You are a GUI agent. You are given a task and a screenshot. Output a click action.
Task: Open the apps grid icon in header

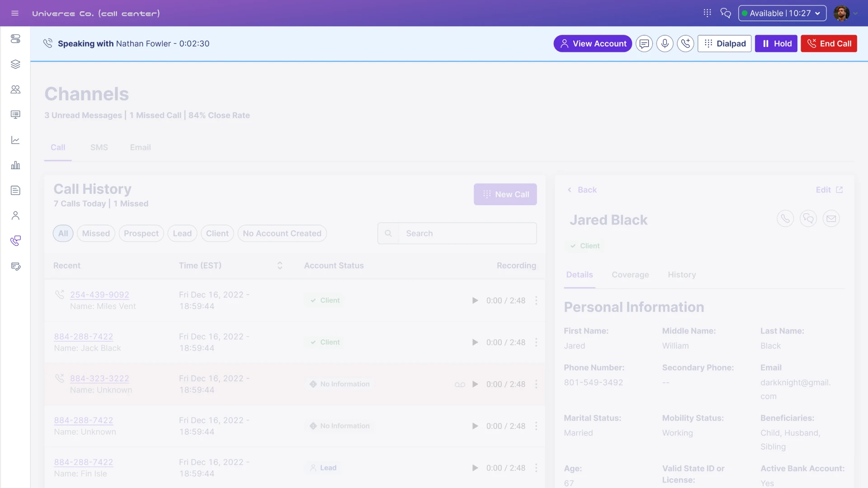pos(707,13)
